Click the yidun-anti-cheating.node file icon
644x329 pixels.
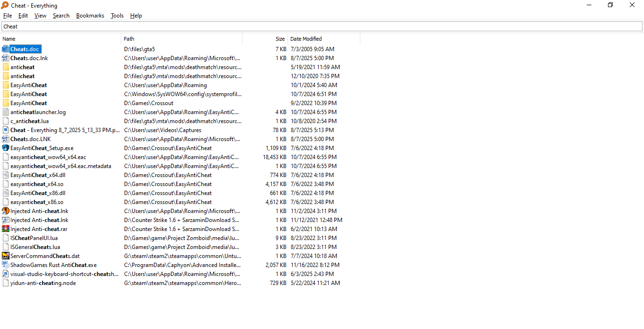point(6,283)
